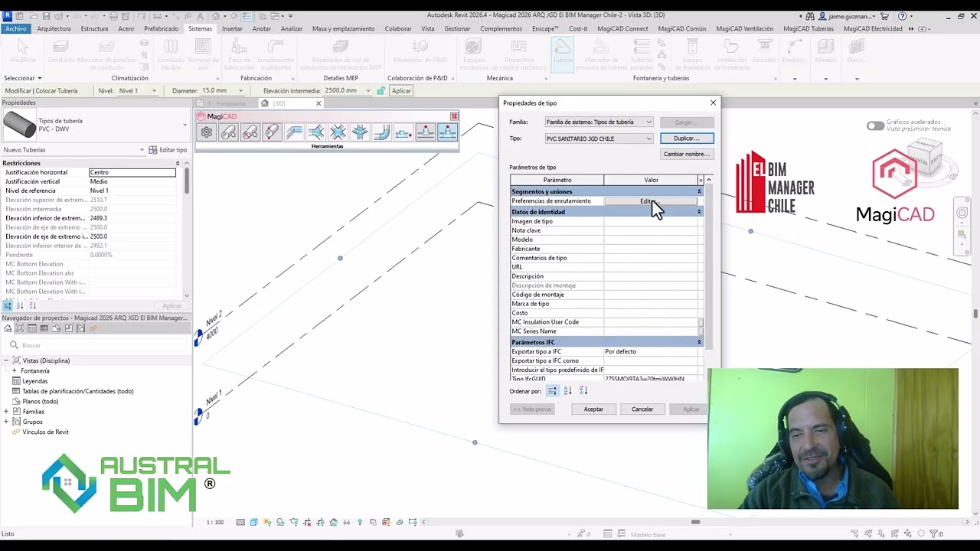Open MagiCAD toolbar settings gear

[207, 132]
